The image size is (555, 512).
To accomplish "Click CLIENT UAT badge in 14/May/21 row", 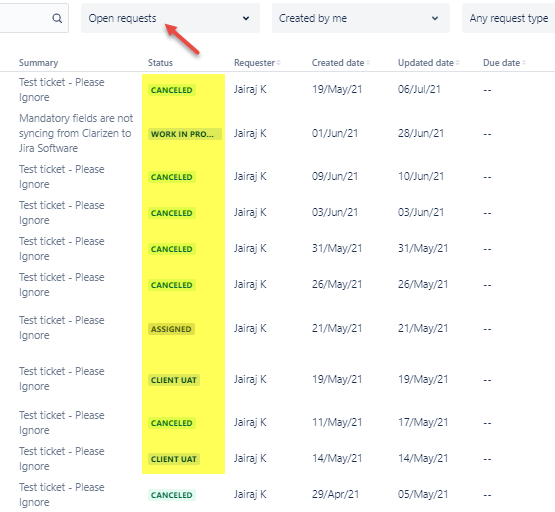I will pyautogui.click(x=174, y=459).
